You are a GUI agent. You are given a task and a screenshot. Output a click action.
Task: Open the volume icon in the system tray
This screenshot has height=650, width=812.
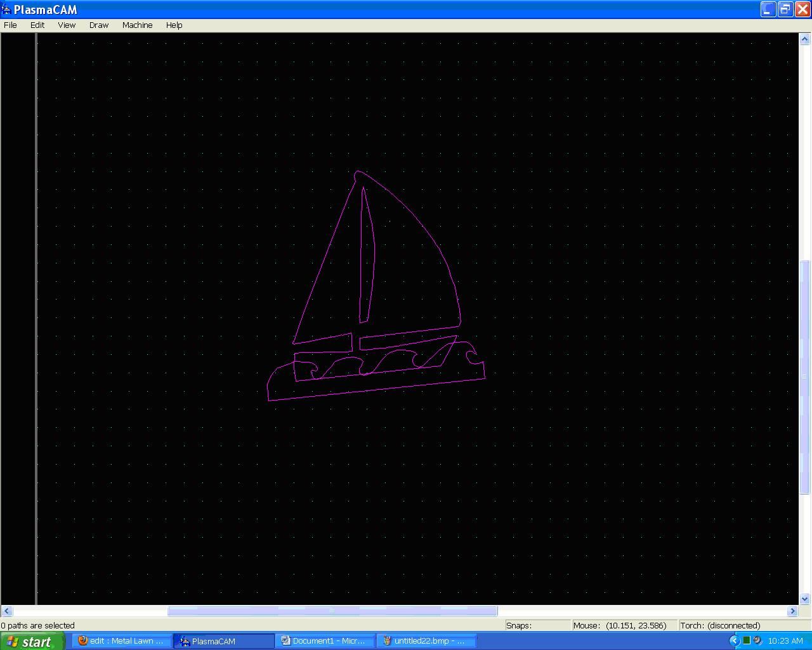tap(757, 640)
